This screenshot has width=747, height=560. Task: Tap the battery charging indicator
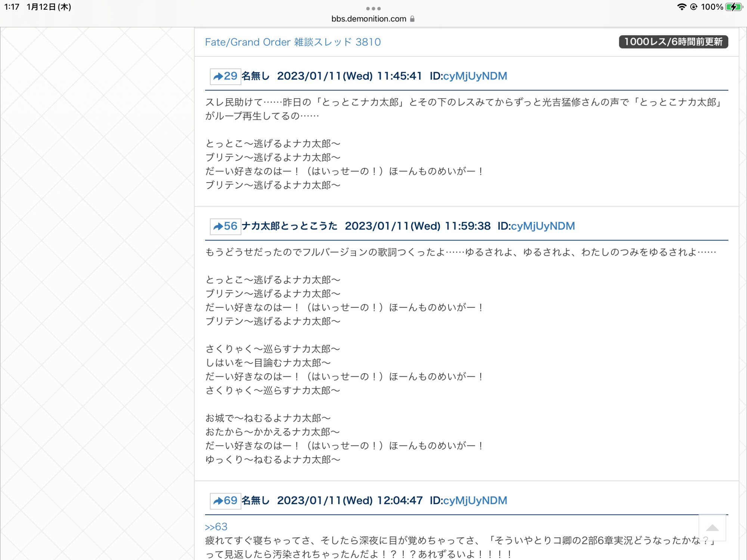pos(734,7)
